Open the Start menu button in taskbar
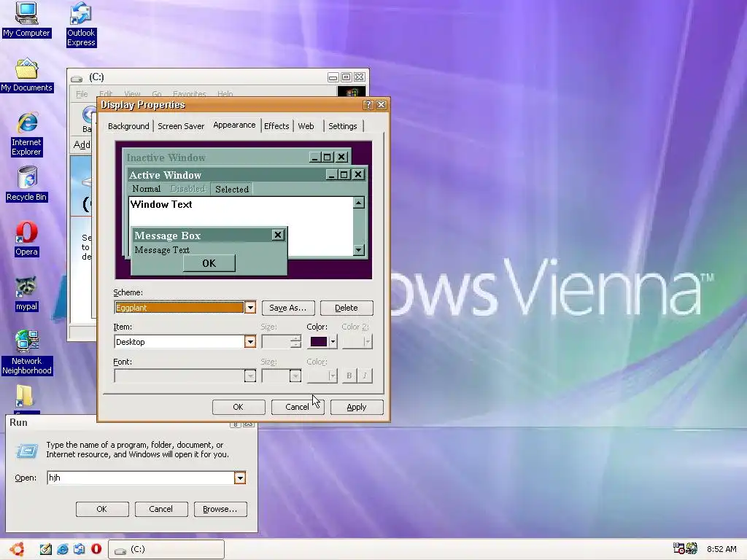The height and width of the screenshot is (560, 747). 17,549
